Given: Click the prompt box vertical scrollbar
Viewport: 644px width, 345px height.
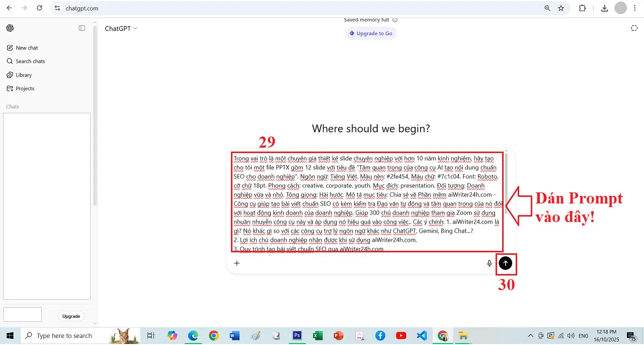Looking at the screenshot, I should coord(506,171).
